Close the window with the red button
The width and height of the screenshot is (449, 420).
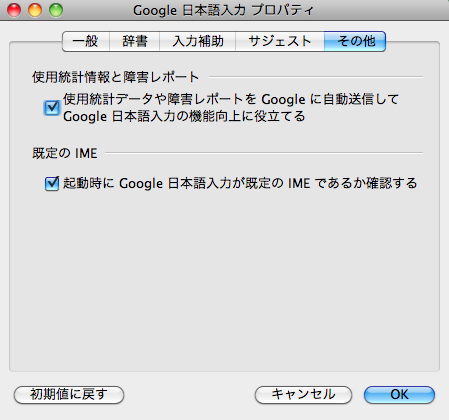pos(14,10)
